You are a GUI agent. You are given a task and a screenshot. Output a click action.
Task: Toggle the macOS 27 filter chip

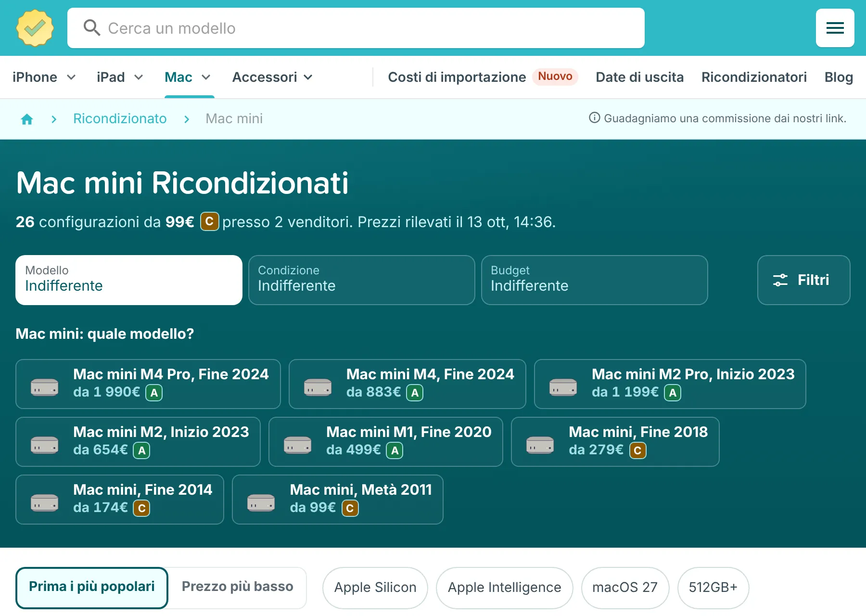pos(625,588)
